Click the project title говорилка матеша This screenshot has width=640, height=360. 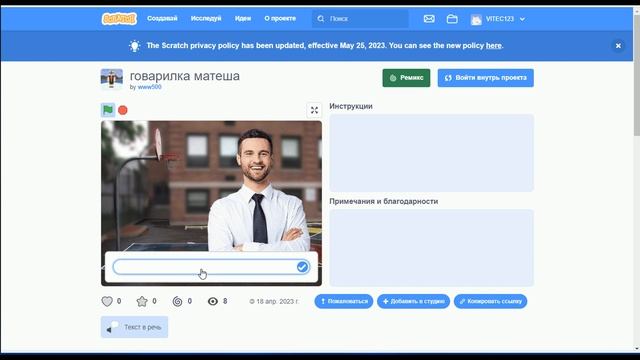click(x=184, y=76)
